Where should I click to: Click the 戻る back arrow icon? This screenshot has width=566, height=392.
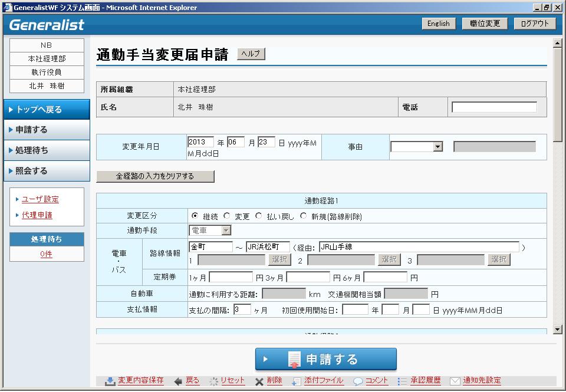(178, 381)
